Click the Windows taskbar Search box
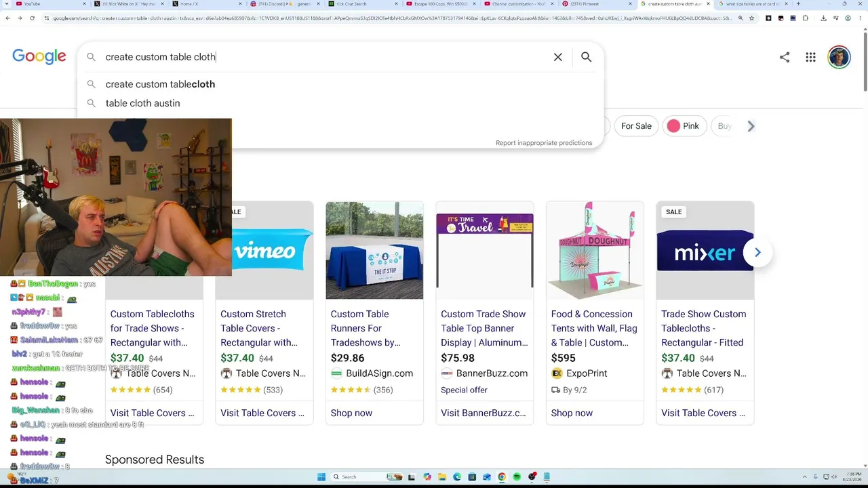Screen dimensions: 868x488 pyautogui.click(x=366, y=477)
